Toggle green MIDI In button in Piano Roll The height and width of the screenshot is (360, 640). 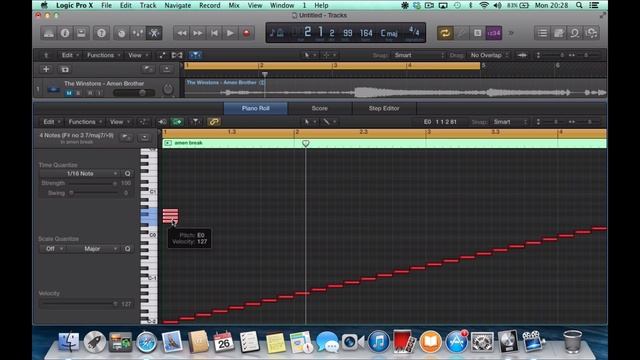(177, 122)
